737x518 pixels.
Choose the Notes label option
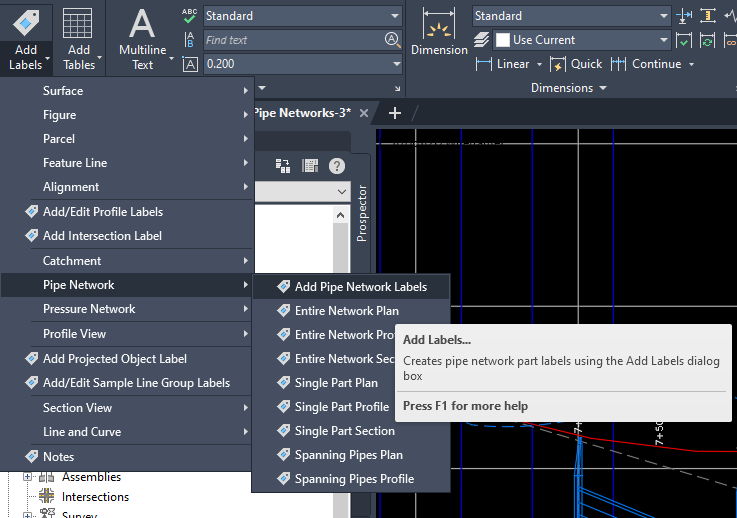point(127,456)
